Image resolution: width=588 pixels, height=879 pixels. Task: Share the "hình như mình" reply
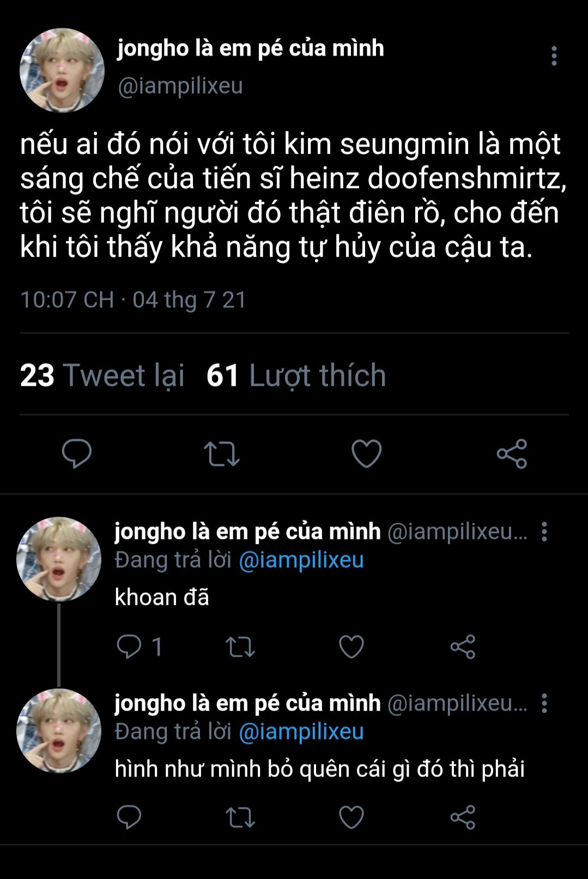[x=463, y=817]
